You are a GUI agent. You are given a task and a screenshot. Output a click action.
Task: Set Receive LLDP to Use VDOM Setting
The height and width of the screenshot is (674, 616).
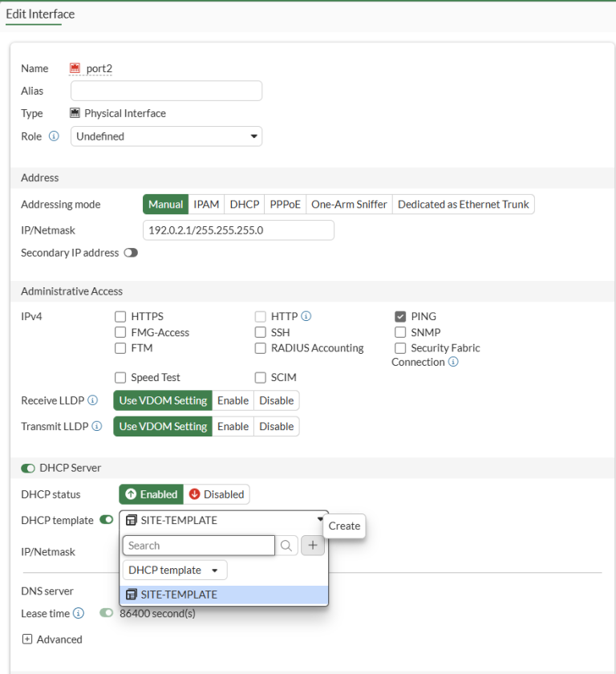(x=163, y=400)
